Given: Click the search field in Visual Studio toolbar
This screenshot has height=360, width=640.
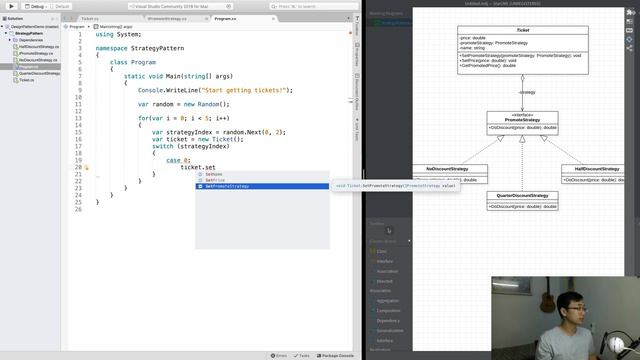Looking at the screenshot, I should click(313, 7).
